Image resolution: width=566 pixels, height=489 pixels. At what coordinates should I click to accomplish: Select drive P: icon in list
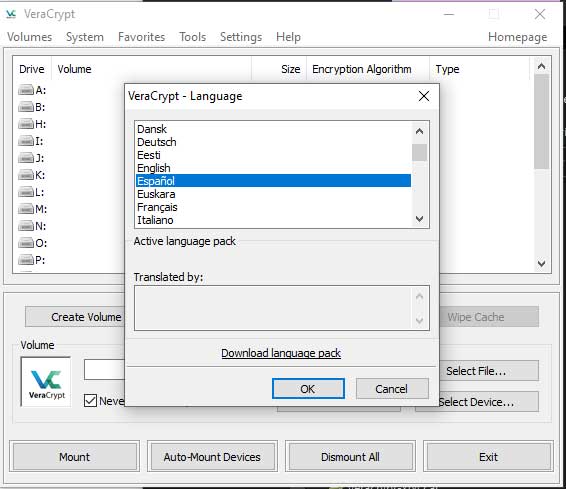click(26, 260)
